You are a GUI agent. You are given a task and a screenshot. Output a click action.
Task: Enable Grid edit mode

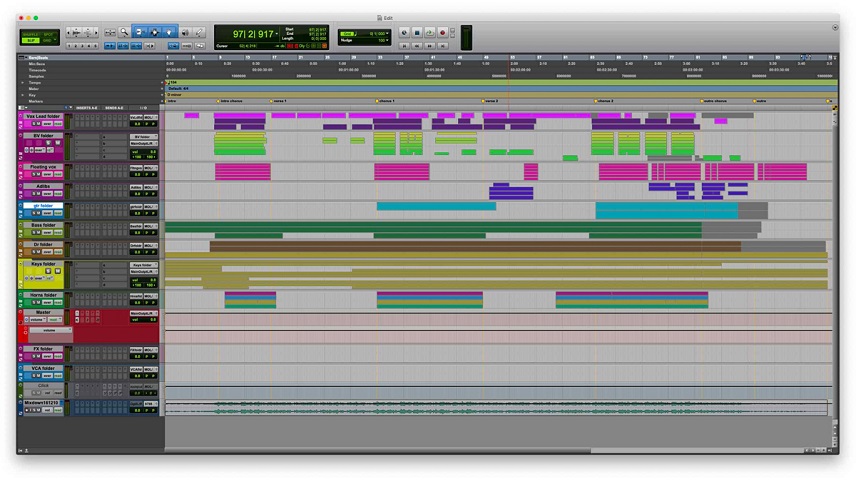point(49,40)
